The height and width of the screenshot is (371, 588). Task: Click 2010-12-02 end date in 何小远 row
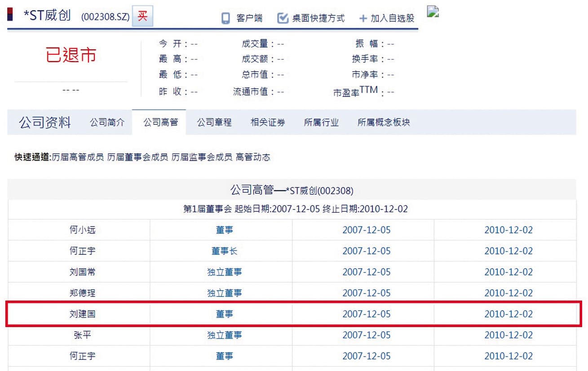click(508, 230)
